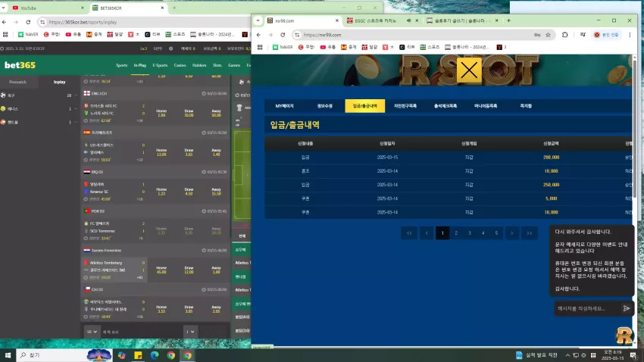Mute the EGGC tab speaker icon

[408, 20]
